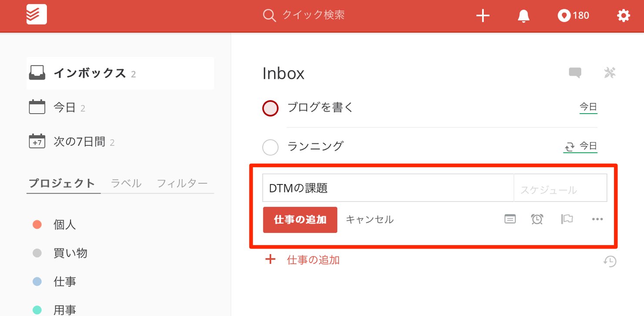Click クイック検索 search field
Viewport: 644px width, 316px height.
point(313,15)
